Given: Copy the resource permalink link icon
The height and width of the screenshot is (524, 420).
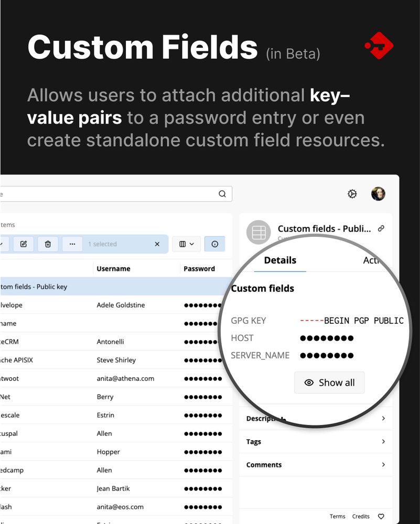Looking at the screenshot, I should (381, 228).
